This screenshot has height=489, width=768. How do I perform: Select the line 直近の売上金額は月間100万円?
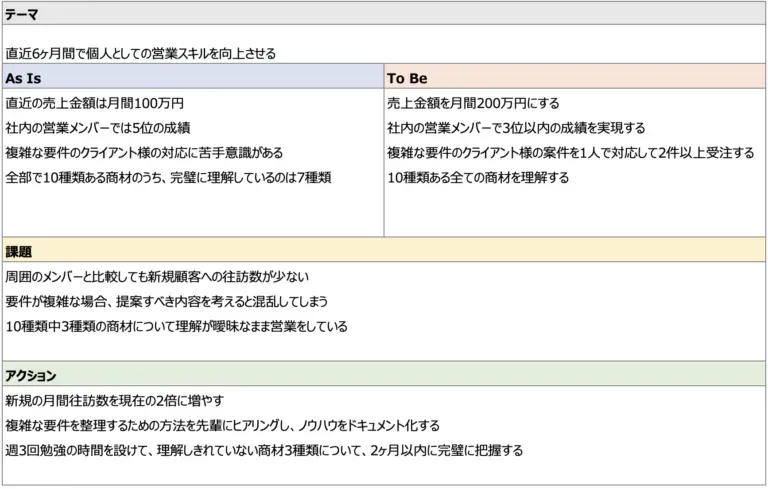[95, 103]
